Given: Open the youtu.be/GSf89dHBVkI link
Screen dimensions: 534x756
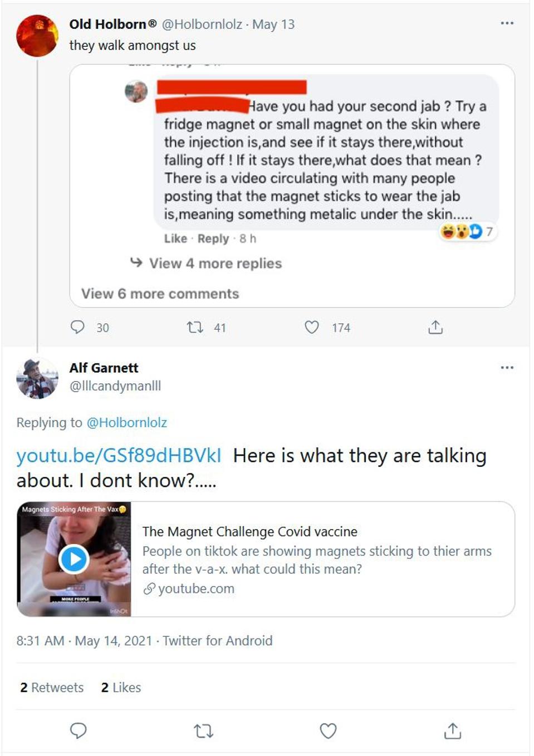Looking at the screenshot, I should tap(119, 456).
